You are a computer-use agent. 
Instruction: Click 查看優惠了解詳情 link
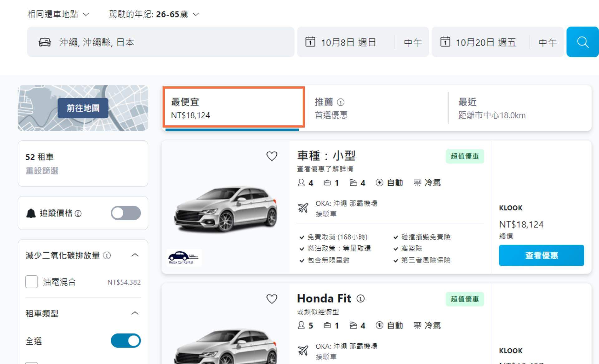[325, 169]
